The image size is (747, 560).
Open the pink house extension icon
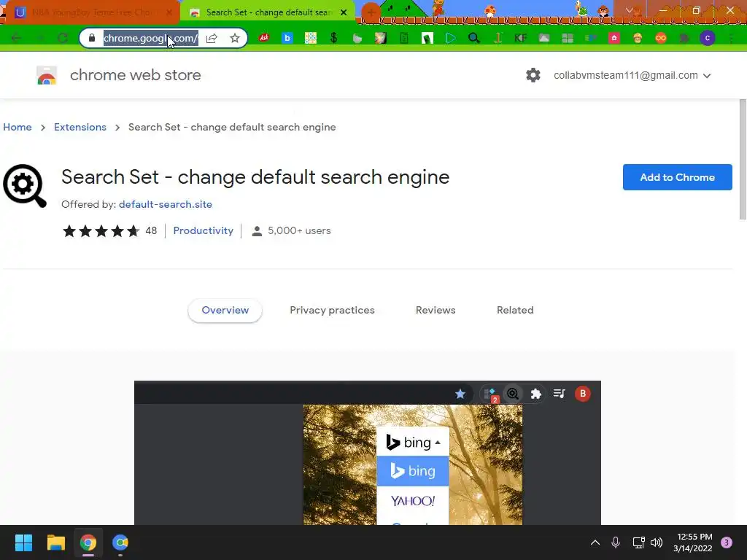click(614, 38)
